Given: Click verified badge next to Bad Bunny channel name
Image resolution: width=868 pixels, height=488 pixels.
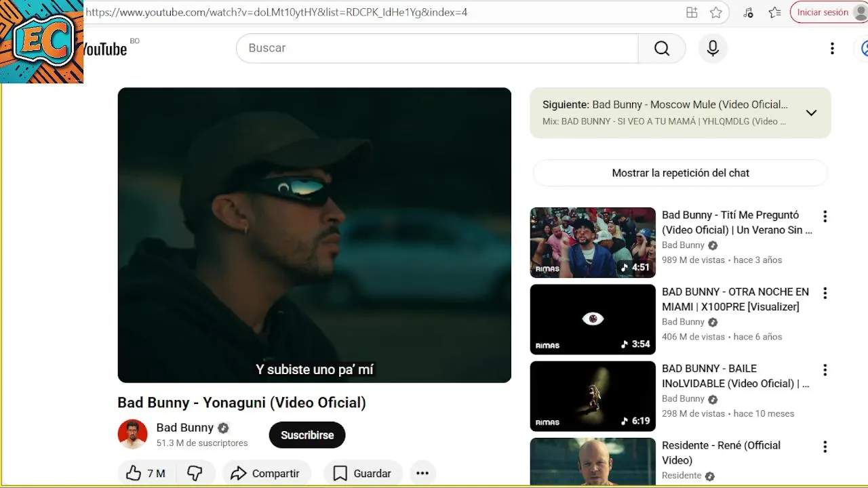Looking at the screenshot, I should pos(223,428).
